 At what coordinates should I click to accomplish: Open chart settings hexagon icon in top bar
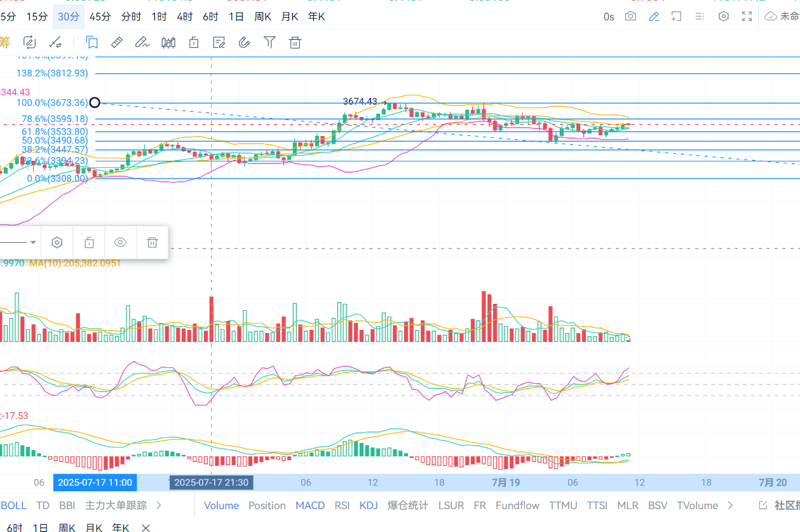coord(723,17)
